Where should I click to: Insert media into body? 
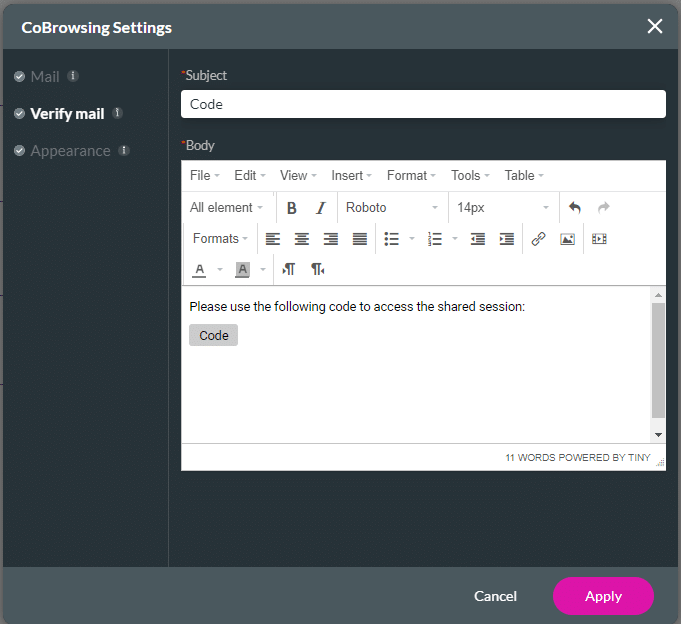tap(599, 239)
